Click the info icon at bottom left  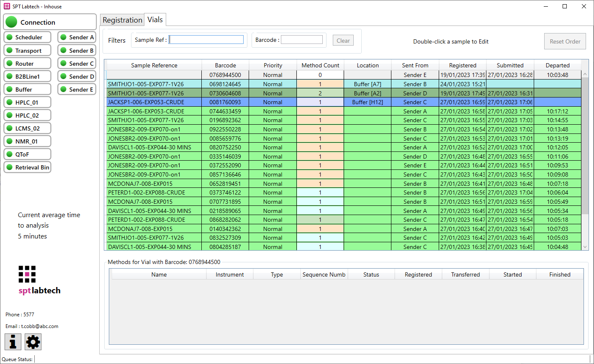(x=13, y=342)
